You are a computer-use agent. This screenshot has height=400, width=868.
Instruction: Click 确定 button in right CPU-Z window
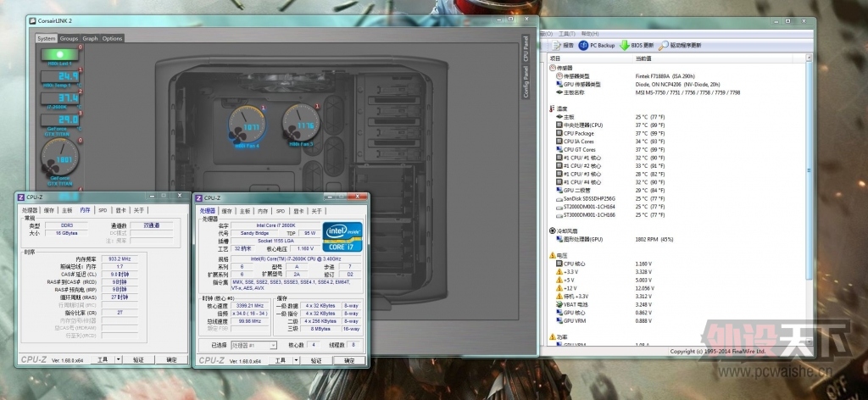click(349, 361)
